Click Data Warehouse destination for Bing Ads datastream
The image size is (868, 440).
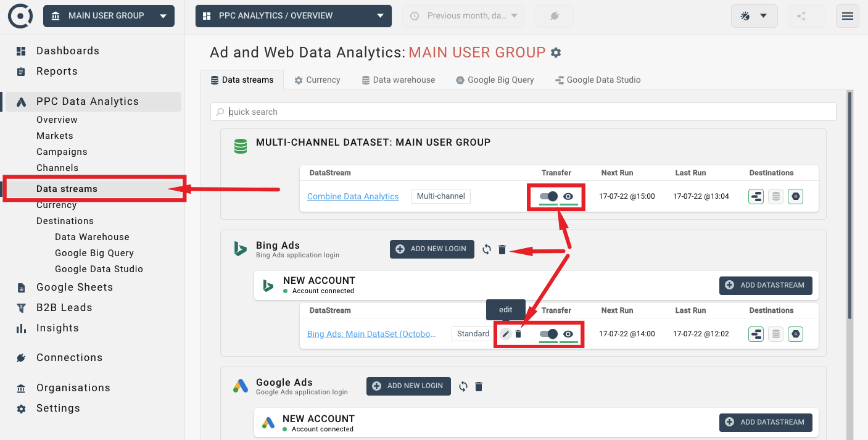click(776, 334)
